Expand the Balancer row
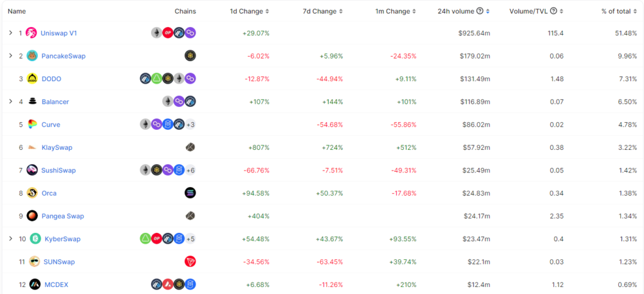This screenshot has width=644, height=294. tap(10, 101)
